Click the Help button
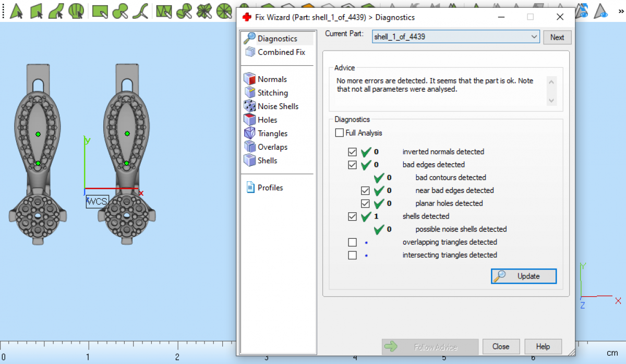The width and height of the screenshot is (626, 364). (543, 347)
